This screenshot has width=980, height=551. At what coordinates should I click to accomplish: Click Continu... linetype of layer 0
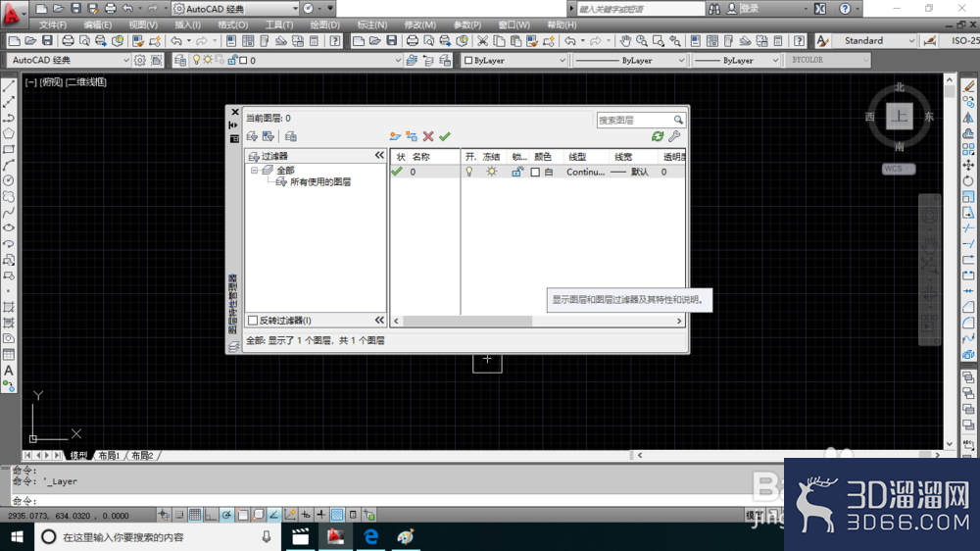pyautogui.click(x=586, y=172)
